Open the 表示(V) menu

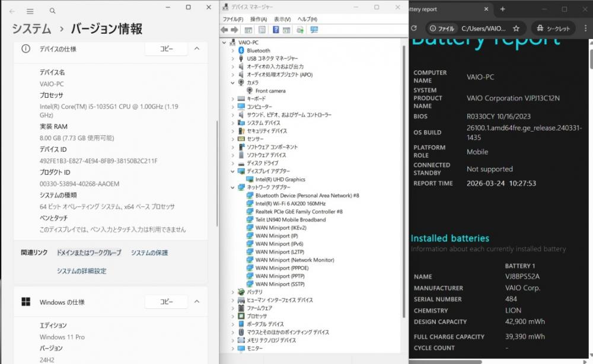(282, 20)
